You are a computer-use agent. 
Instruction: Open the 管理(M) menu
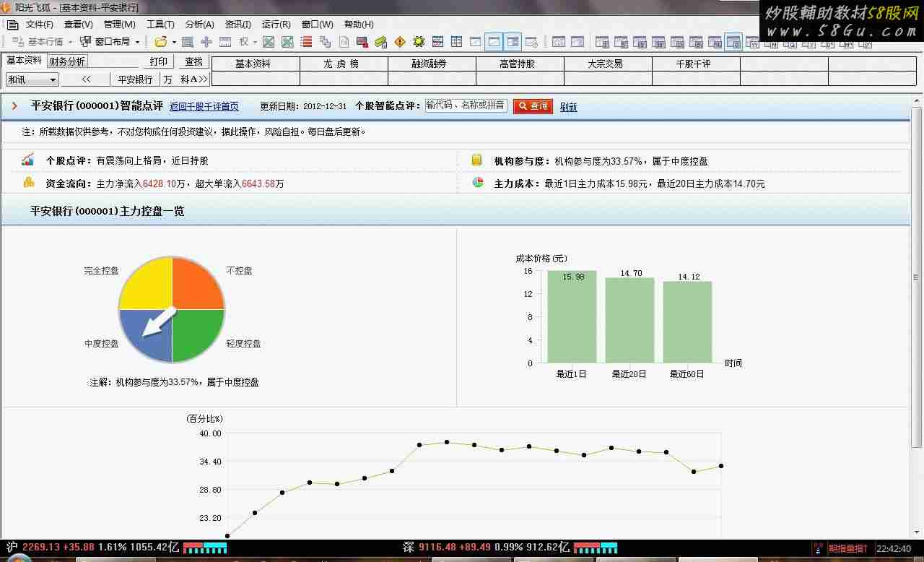[119, 25]
